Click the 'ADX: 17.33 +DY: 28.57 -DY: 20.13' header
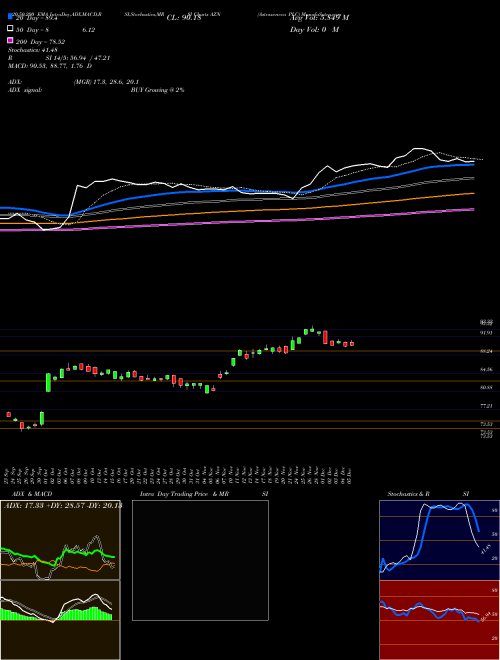 (x=63, y=506)
